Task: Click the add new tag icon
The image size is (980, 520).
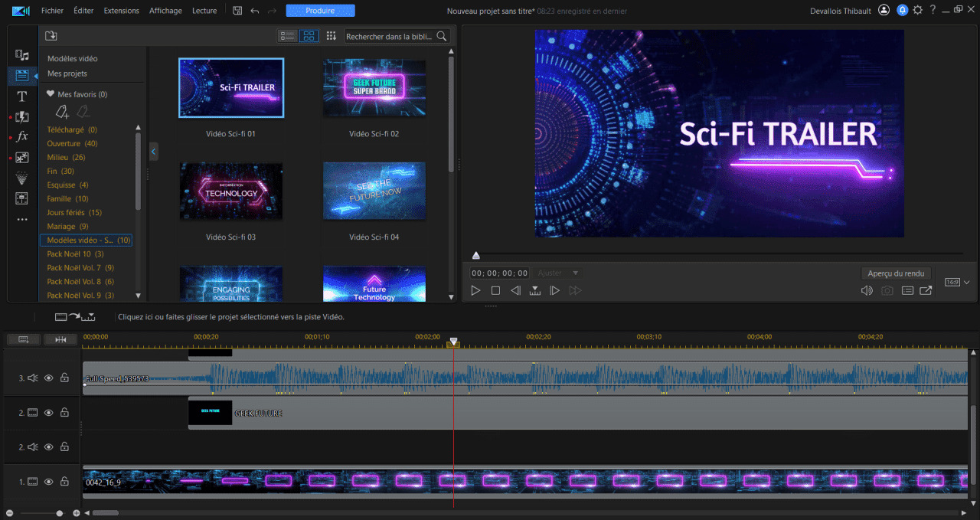Action: pos(63,112)
